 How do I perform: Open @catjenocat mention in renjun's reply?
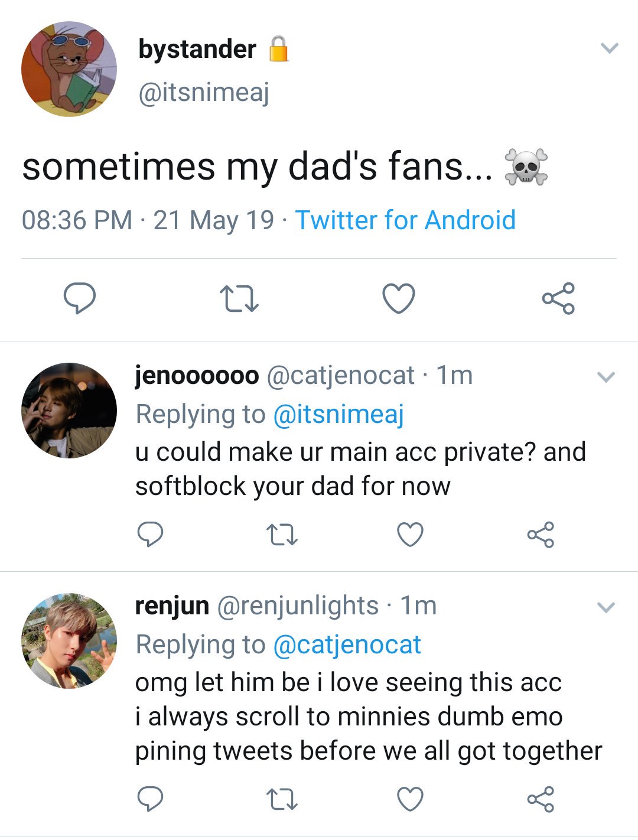(x=347, y=644)
